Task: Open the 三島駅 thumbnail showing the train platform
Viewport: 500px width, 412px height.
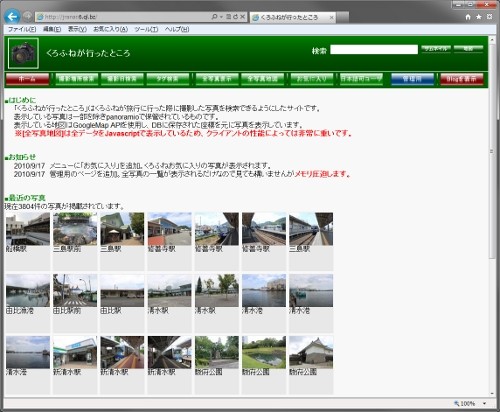Action: tap(311, 229)
